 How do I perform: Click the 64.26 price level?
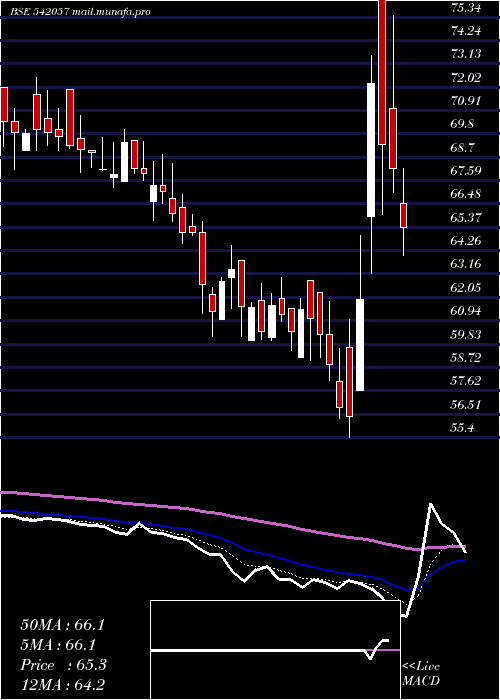coord(466,241)
